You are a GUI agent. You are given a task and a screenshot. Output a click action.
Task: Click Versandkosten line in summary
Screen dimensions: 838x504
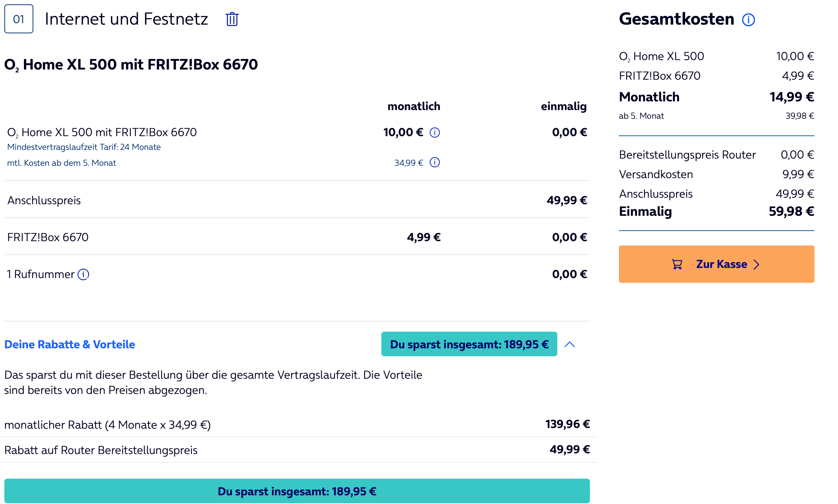716,174
